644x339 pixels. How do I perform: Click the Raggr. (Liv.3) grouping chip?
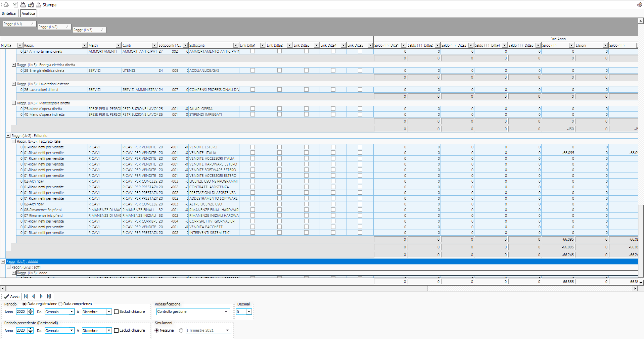point(89,30)
